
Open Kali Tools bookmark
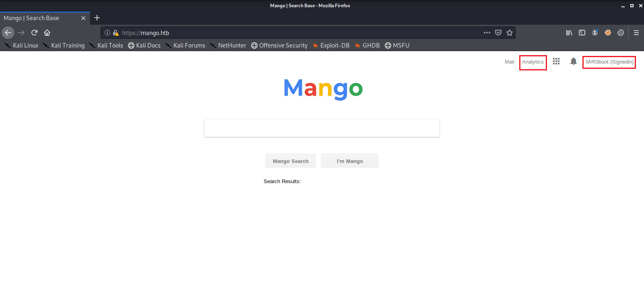pos(106,45)
